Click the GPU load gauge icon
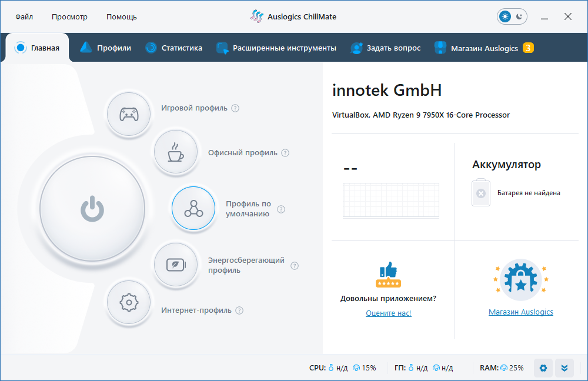 pos(436,368)
